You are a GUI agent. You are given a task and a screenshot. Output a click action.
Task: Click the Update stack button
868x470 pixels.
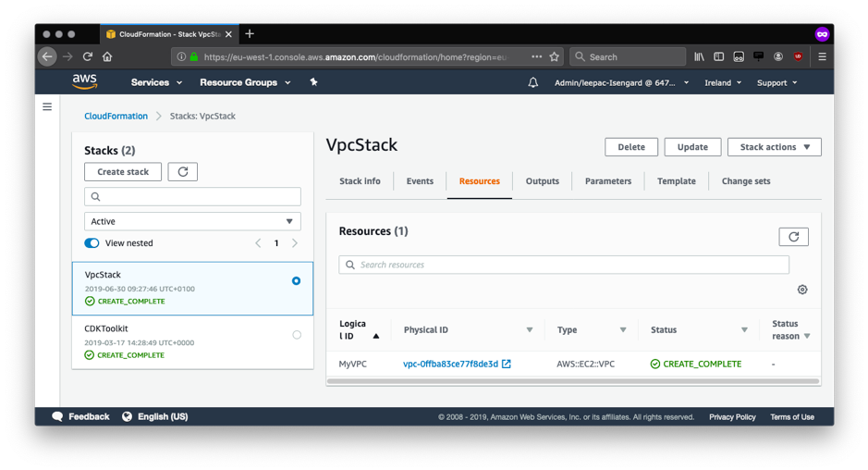click(692, 147)
